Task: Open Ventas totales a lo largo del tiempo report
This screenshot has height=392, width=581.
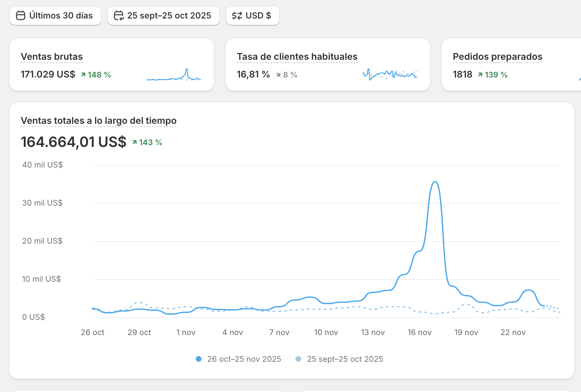Action: point(99,121)
